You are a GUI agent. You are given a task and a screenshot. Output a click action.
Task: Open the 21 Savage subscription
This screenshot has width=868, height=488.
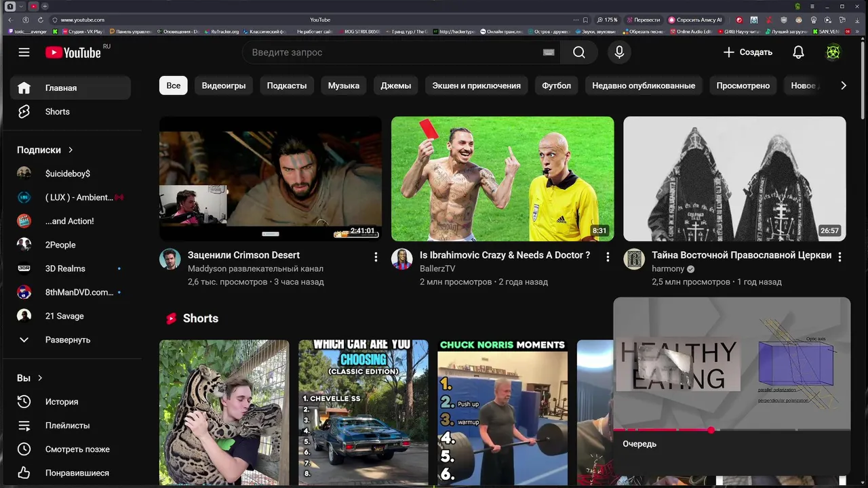pyautogui.click(x=71, y=316)
